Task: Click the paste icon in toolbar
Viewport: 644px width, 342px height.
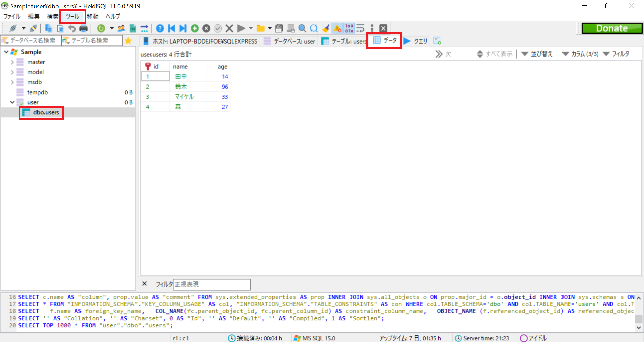Action: click(60, 28)
